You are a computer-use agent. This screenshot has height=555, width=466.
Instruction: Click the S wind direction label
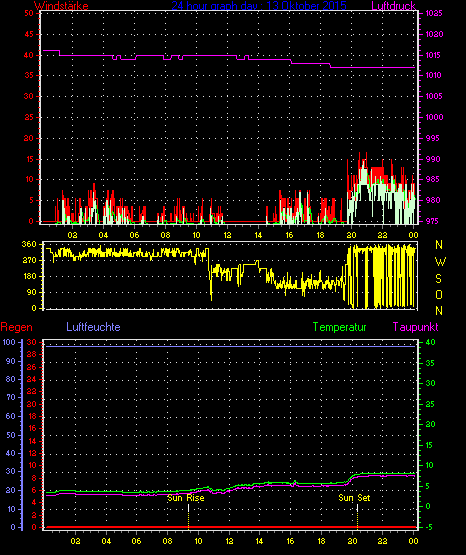tap(438, 279)
